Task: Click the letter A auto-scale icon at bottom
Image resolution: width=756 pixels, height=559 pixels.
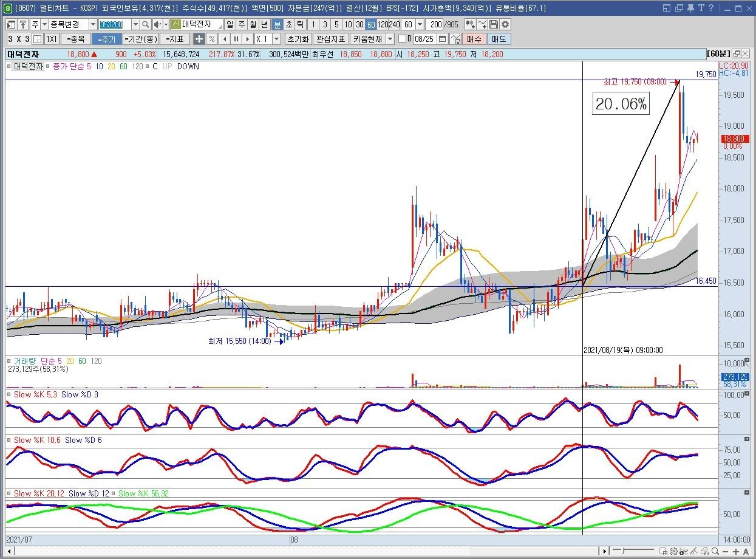Action: tap(746, 551)
